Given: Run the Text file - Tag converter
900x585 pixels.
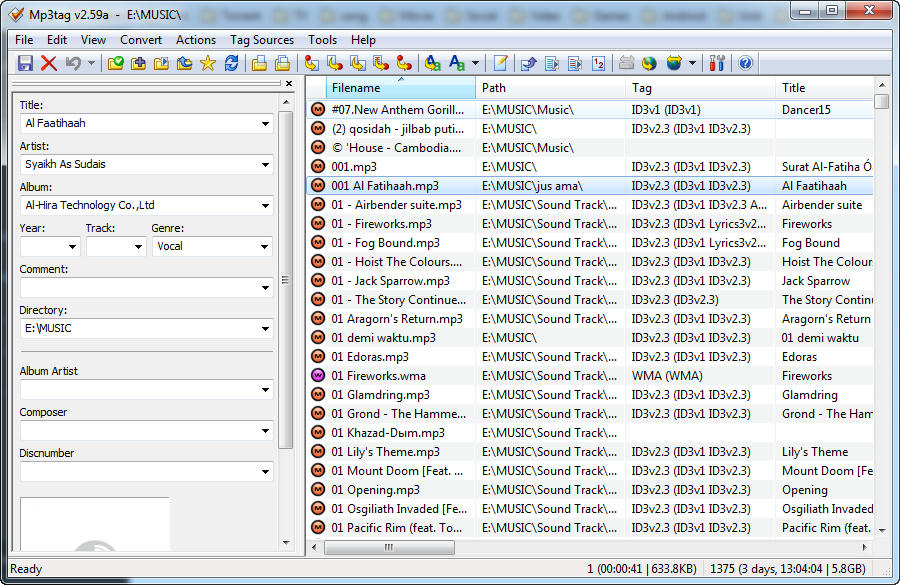Looking at the screenshot, I should pos(381,63).
